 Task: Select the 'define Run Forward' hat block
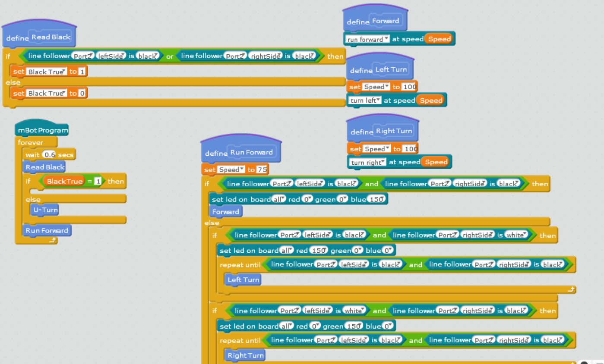coord(241,149)
